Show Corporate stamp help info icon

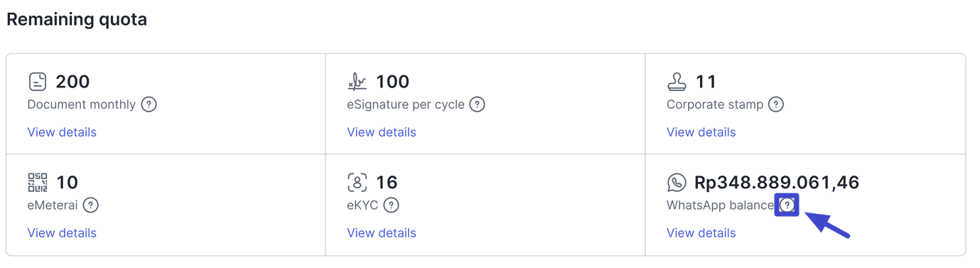click(x=776, y=104)
